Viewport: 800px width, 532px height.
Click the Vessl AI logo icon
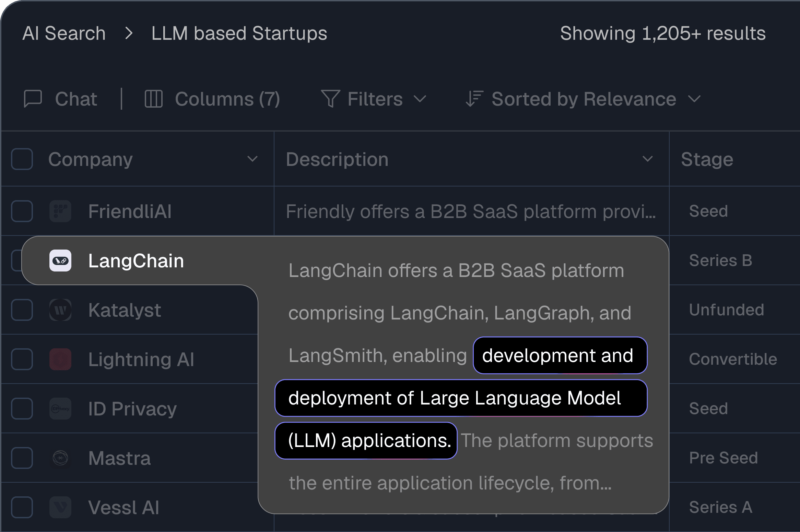(60, 507)
